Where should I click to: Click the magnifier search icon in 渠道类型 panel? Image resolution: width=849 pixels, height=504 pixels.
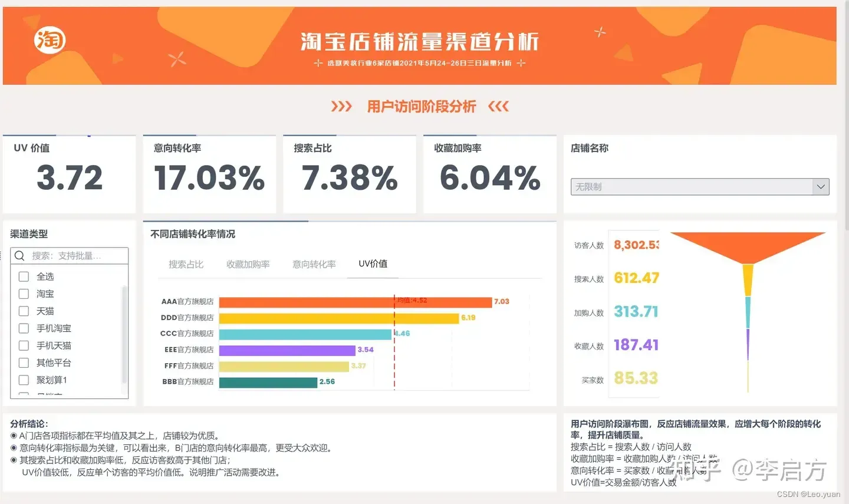19,255
